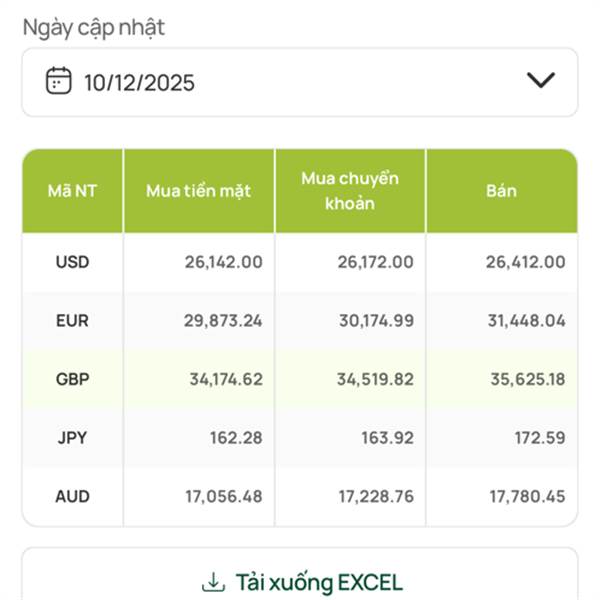Select the EUR currency row
This screenshot has height=600, width=600.
pyautogui.click(x=72, y=321)
